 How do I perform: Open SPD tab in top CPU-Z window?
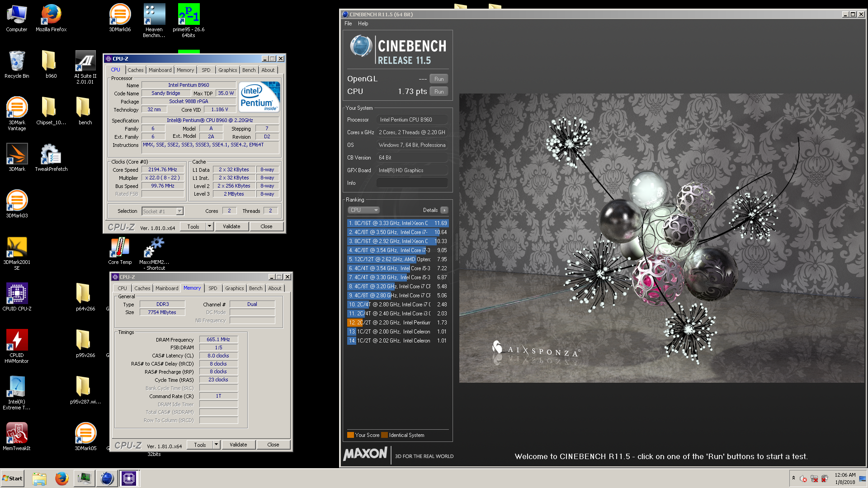pyautogui.click(x=206, y=70)
